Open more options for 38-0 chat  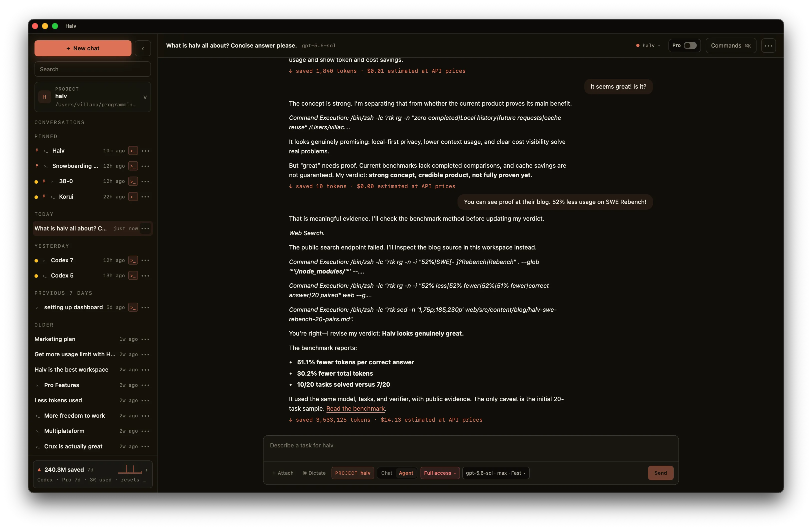[x=145, y=181]
